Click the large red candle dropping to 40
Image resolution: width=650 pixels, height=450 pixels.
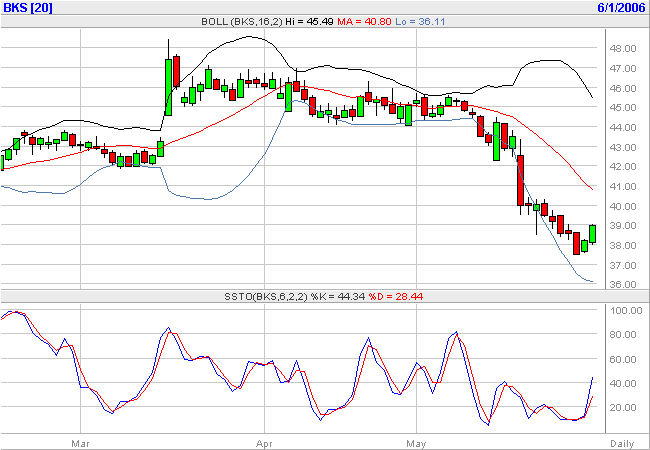pyautogui.click(x=520, y=180)
